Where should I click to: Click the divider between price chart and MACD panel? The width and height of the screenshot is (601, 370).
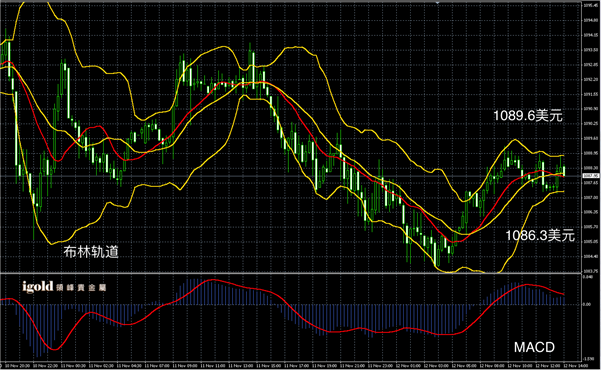tap(291, 273)
